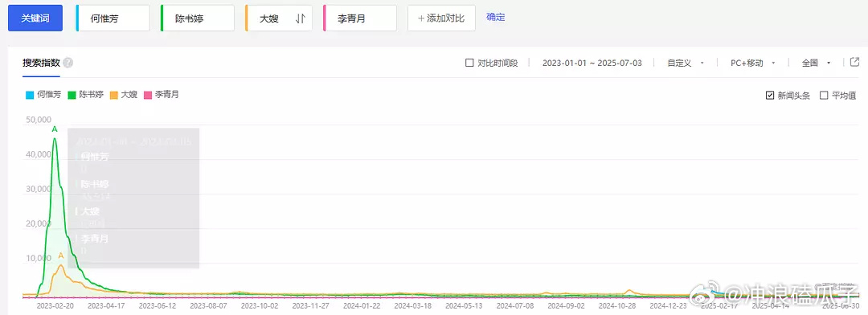Click the 40,000 y-axis label
The image size is (868, 315).
(39, 154)
